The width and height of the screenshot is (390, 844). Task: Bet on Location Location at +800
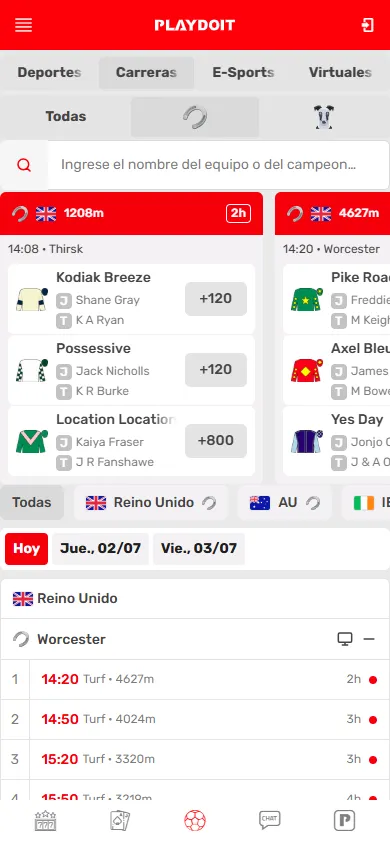click(216, 441)
